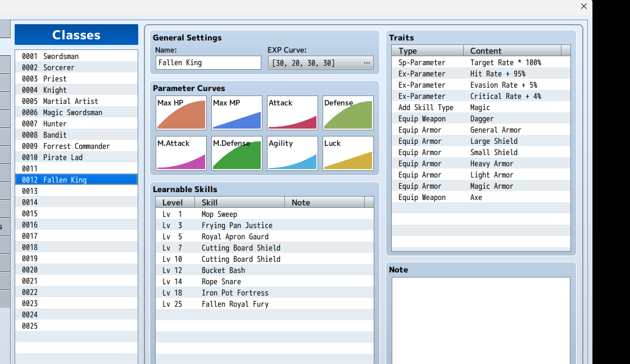Click the Level column header in Learnable Skills

[175, 202]
